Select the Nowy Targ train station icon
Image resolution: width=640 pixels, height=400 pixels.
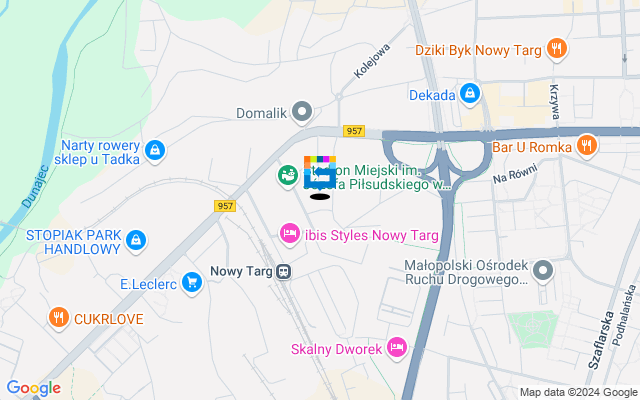[x=283, y=271]
